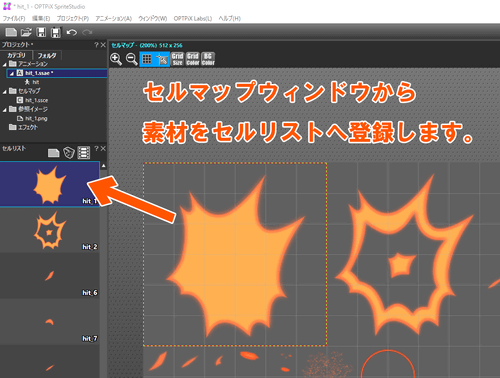Viewport: 500px width, 378px height.
Task: Select the hit_2 cell thumbnail
Action: (x=49, y=230)
